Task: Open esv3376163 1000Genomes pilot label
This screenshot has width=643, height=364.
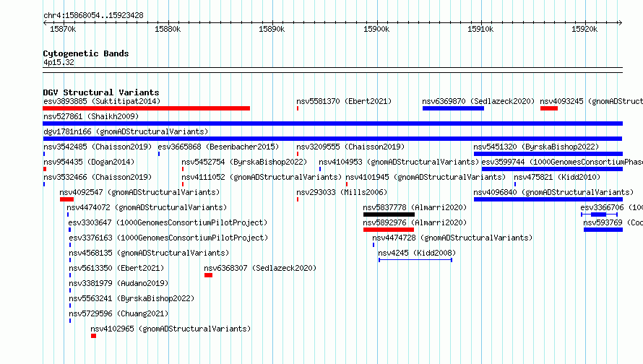Action: (x=168, y=238)
